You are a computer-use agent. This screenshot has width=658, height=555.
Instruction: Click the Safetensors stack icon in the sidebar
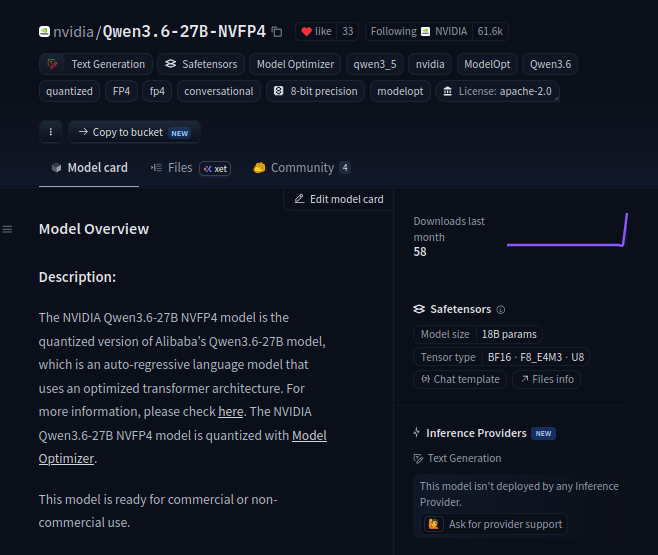coord(419,309)
